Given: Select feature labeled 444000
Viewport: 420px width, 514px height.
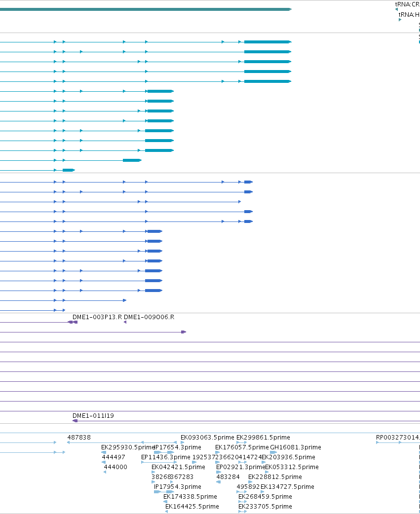Looking at the screenshot, I should click(x=115, y=467).
